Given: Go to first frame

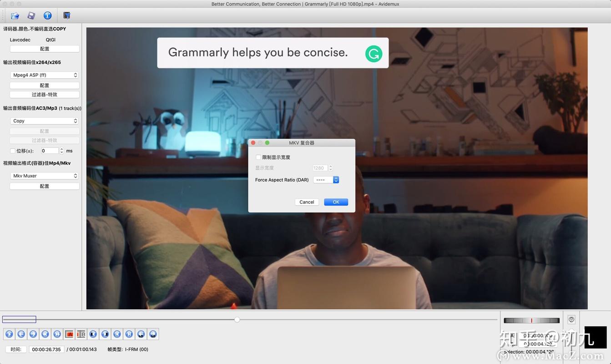Looking at the screenshot, I should [117, 334].
